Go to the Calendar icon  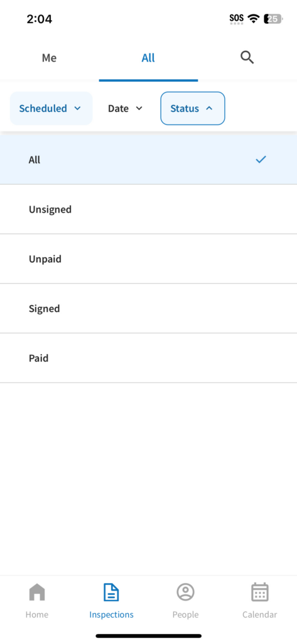pos(260,592)
